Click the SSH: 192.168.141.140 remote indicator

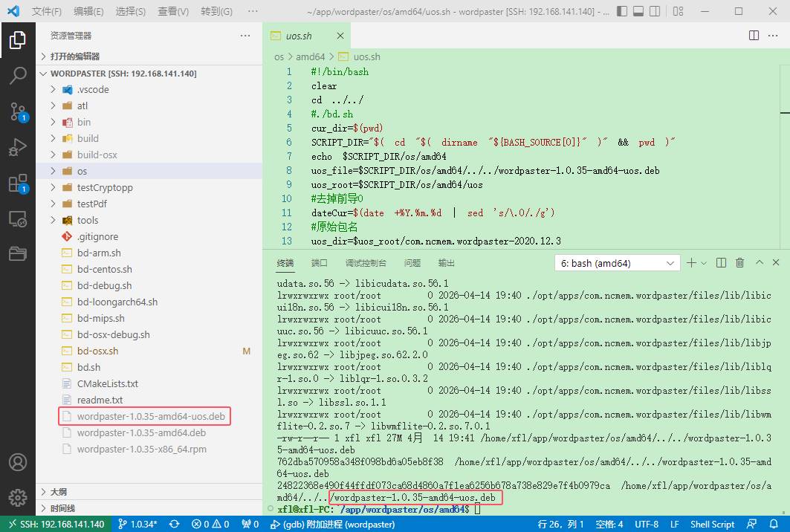click(56, 524)
